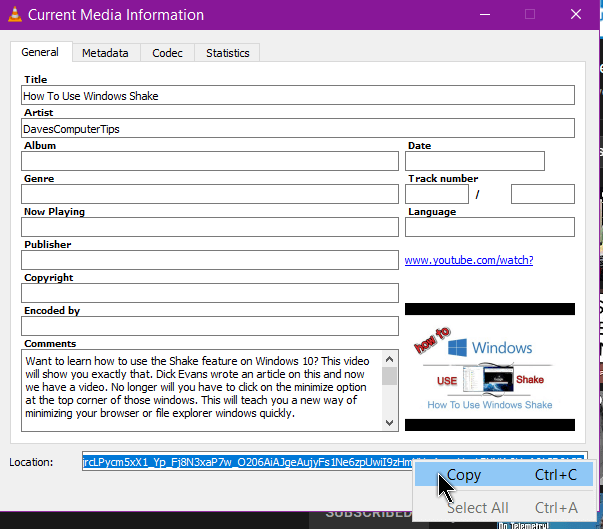Viewport: 603px width, 529px height.
Task: Choose Copy from the context menu
Action: [x=503, y=475]
